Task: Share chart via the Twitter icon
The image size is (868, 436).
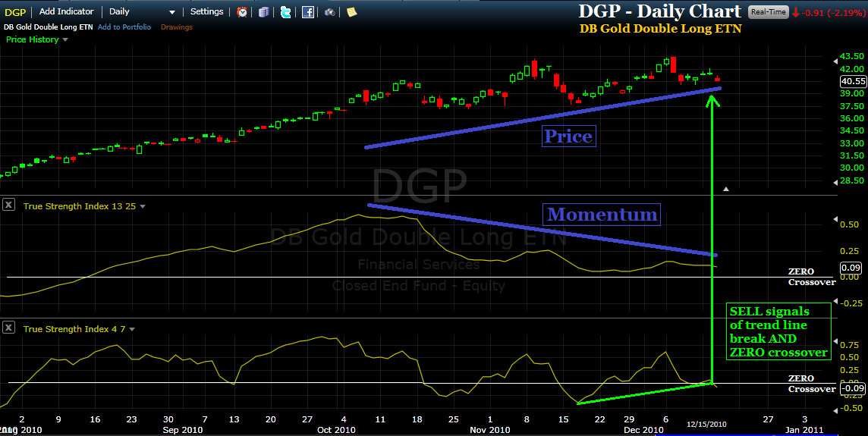Action: (x=285, y=11)
